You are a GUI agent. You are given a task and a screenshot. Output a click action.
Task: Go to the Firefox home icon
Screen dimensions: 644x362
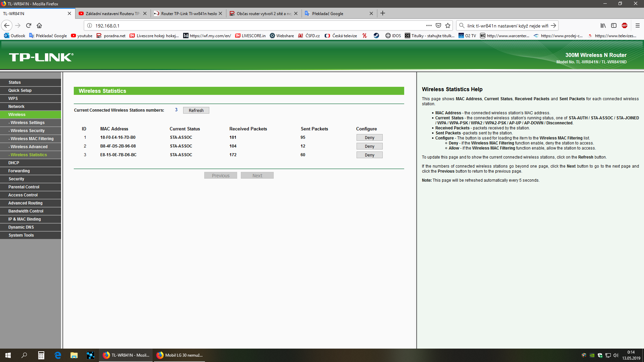point(39,25)
